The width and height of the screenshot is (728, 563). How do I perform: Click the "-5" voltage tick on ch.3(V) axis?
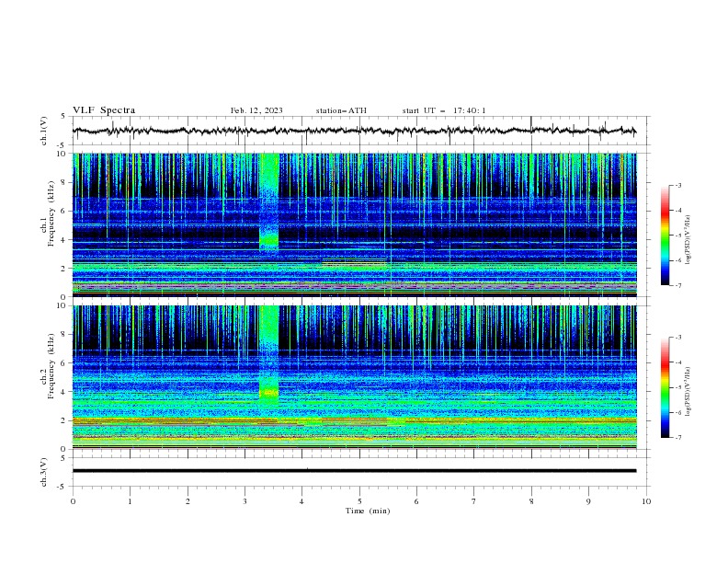point(62,487)
